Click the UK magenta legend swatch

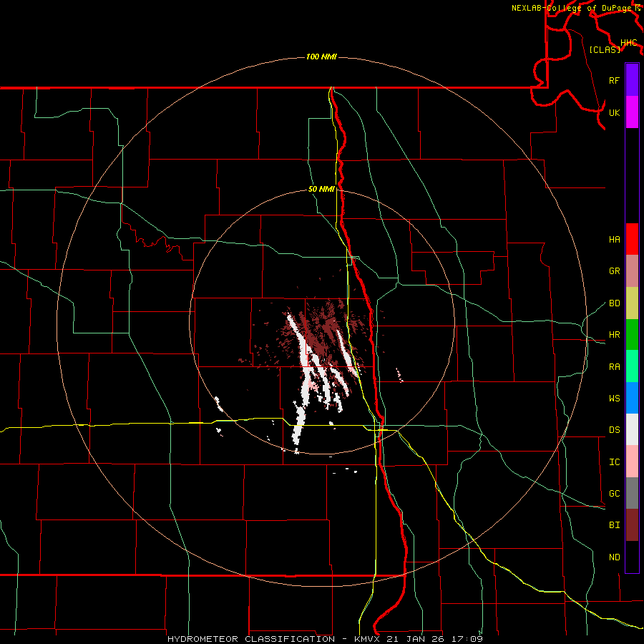pyautogui.click(x=632, y=112)
